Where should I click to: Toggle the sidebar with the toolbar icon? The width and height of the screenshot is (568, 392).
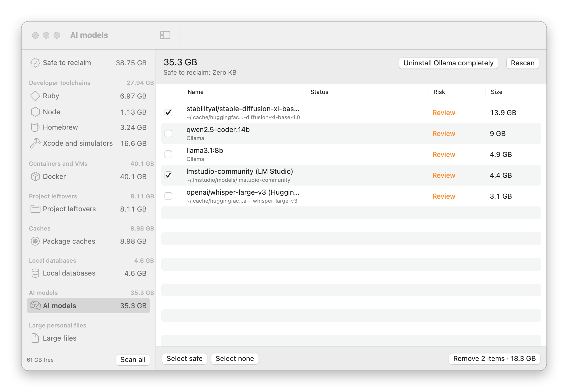(x=165, y=35)
